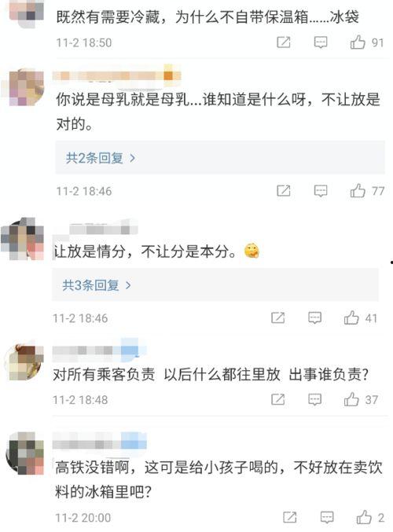Open avatar of 你说是母乳 commenter

24,87
